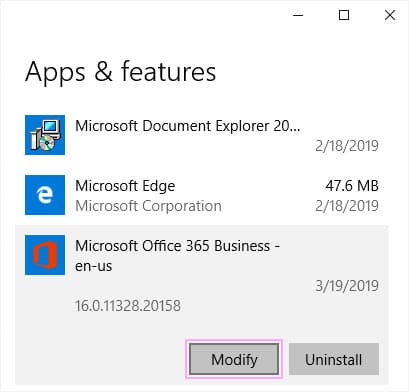Click the Microsoft Document Explorer installer icon
Image resolution: width=409 pixels, height=392 pixels.
pyautogui.click(x=45, y=135)
